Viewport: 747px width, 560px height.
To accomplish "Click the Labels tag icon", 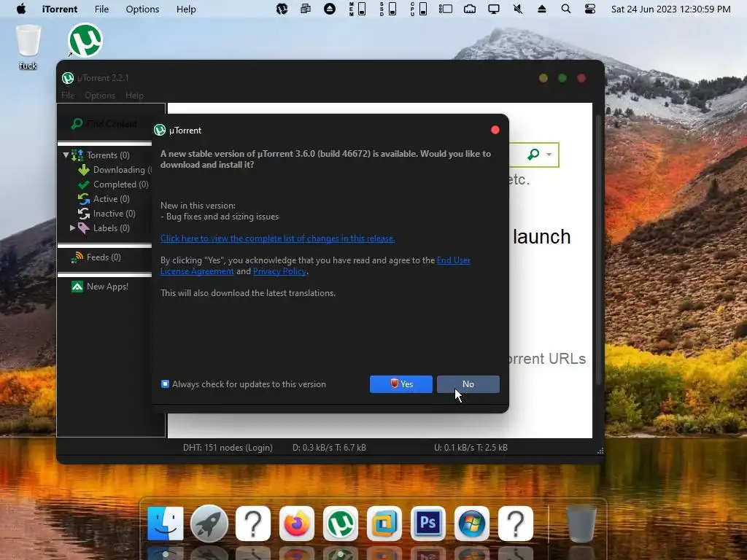I will pos(83,228).
